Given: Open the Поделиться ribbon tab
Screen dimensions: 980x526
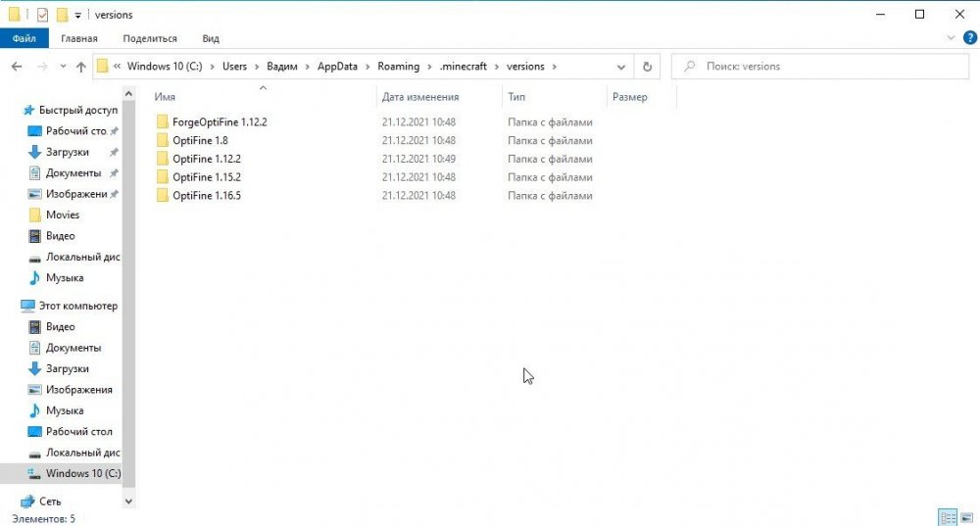Looking at the screenshot, I should click(x=149, y=38).
